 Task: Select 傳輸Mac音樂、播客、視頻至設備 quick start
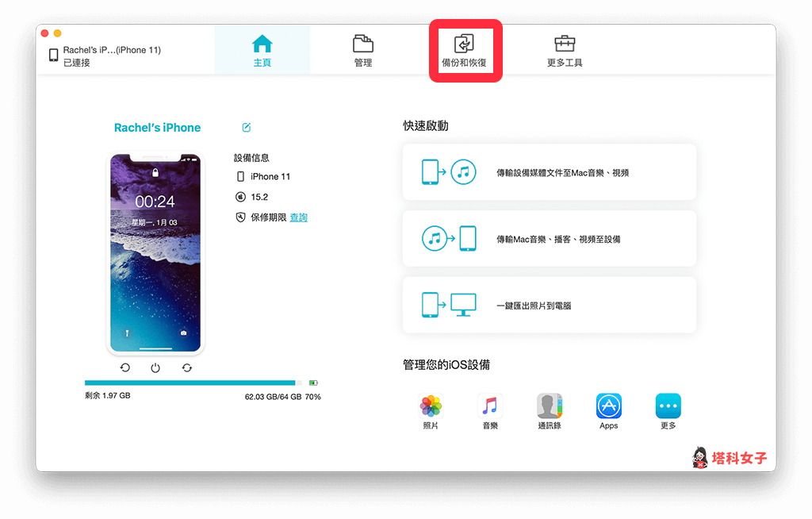[x=550, y=239]
